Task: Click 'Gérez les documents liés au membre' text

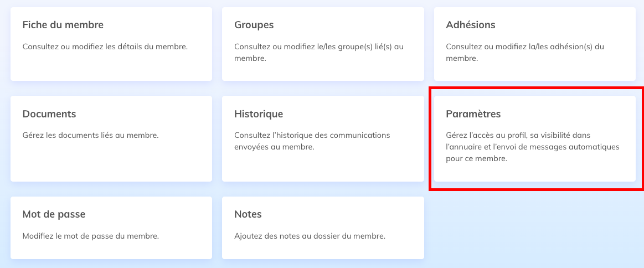Action: pyautogui.click(x=91, y=135)
